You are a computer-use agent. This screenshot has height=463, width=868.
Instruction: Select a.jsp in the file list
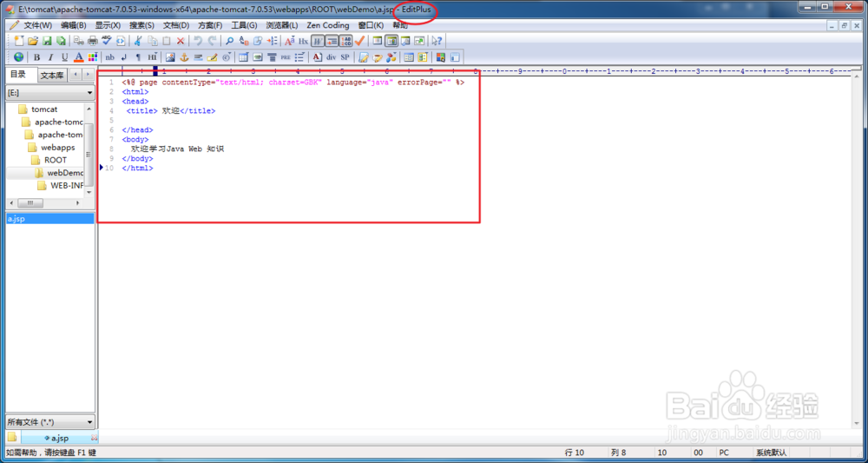tap(49, 219)
